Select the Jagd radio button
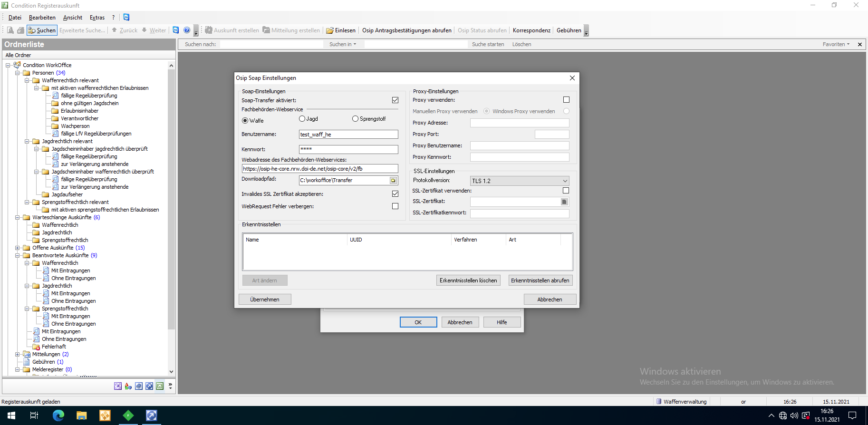Image resolution: width=868 pixels, height=425 pixels. 302,119
